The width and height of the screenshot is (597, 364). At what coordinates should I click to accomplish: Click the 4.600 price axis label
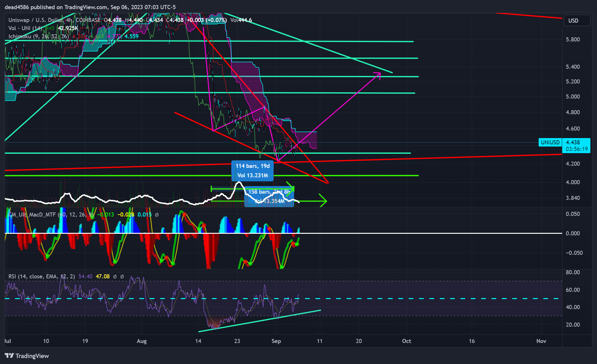[573, 128]
